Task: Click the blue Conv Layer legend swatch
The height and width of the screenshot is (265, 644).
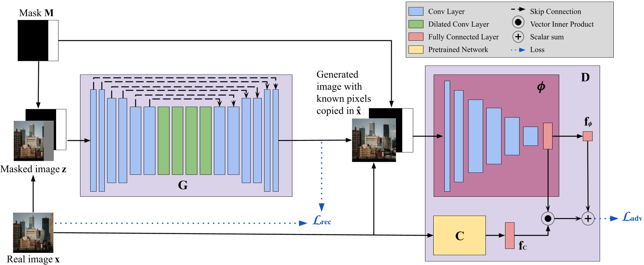Action: 416,11
